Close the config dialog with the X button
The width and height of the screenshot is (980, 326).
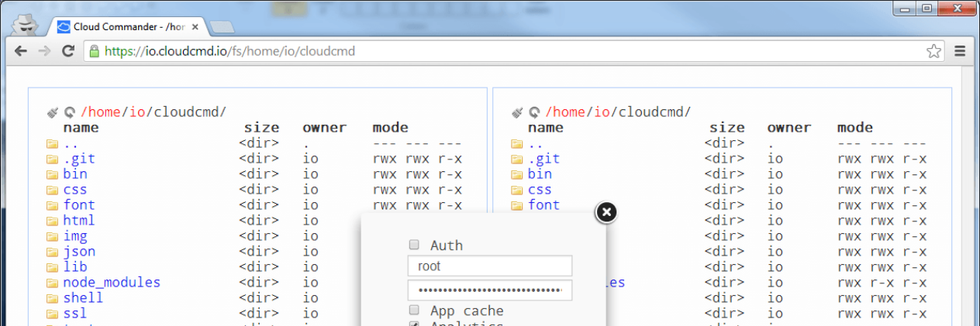click(606, 212)
